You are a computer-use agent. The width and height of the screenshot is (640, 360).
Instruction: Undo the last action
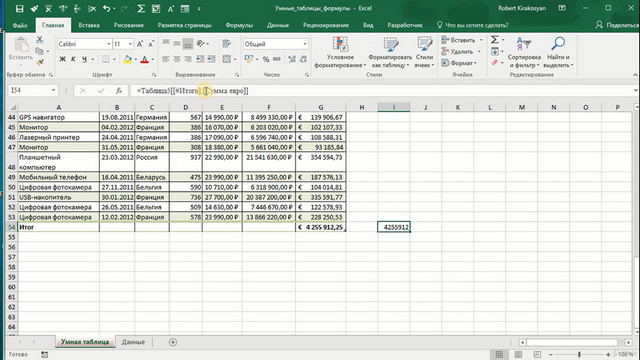coord(107,9)
